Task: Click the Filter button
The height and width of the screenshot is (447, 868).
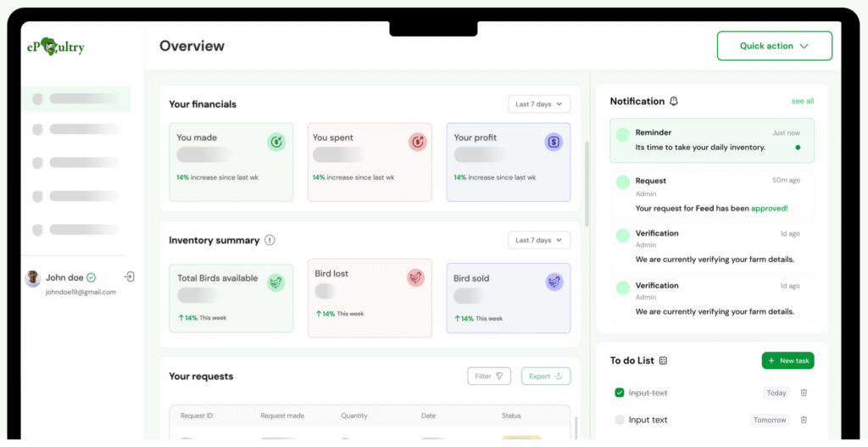Action: click(x=489, y=376)
